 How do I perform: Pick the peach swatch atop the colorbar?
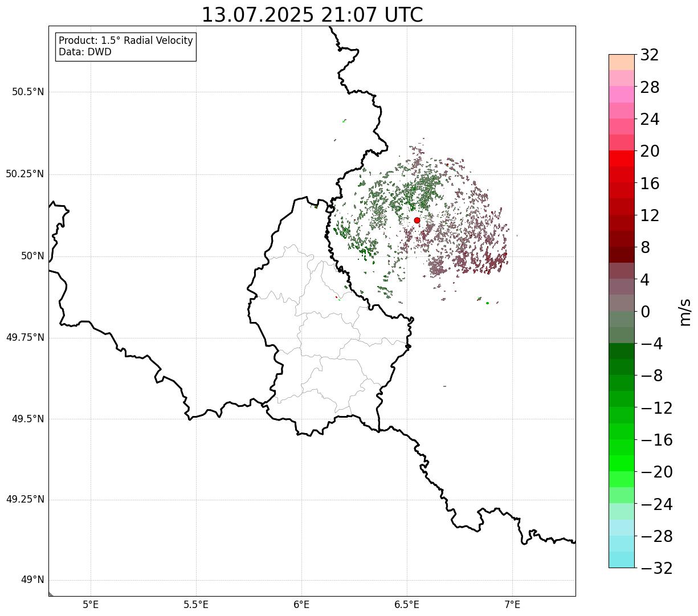[x=622, y=62]
